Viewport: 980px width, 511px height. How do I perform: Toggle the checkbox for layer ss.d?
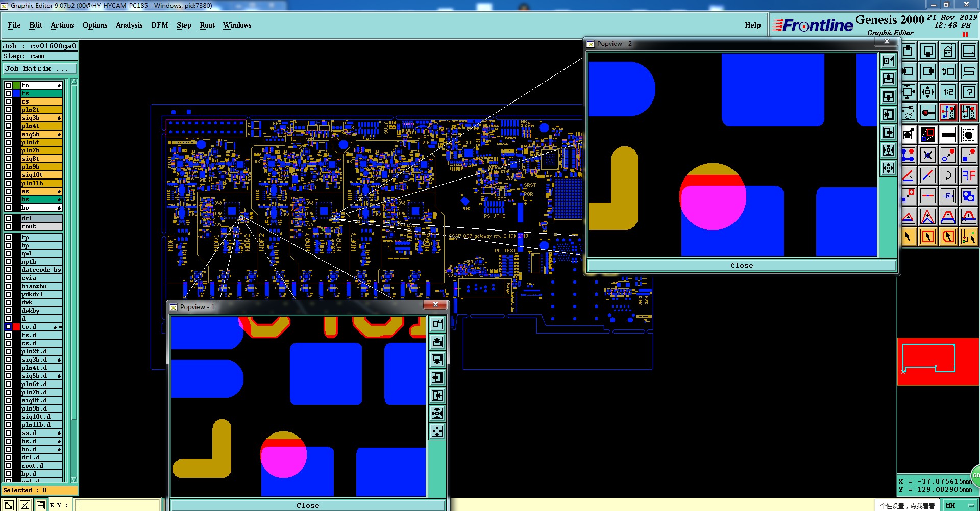tap(8, 433)
